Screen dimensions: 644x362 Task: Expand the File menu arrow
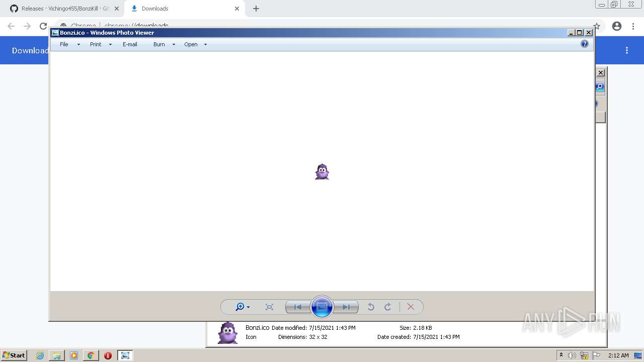pyautogui.click(x=78, y=44)
